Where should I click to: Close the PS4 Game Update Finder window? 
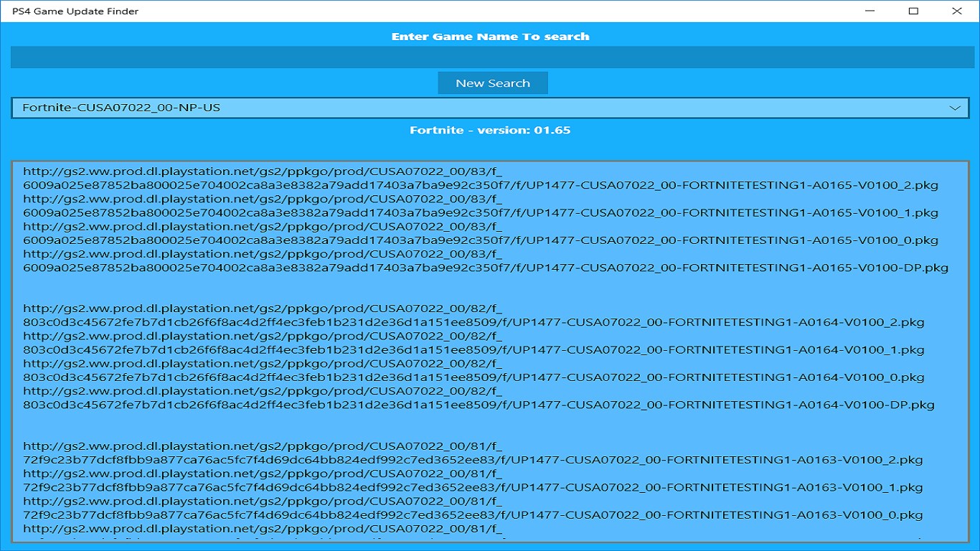click(957, 11)
